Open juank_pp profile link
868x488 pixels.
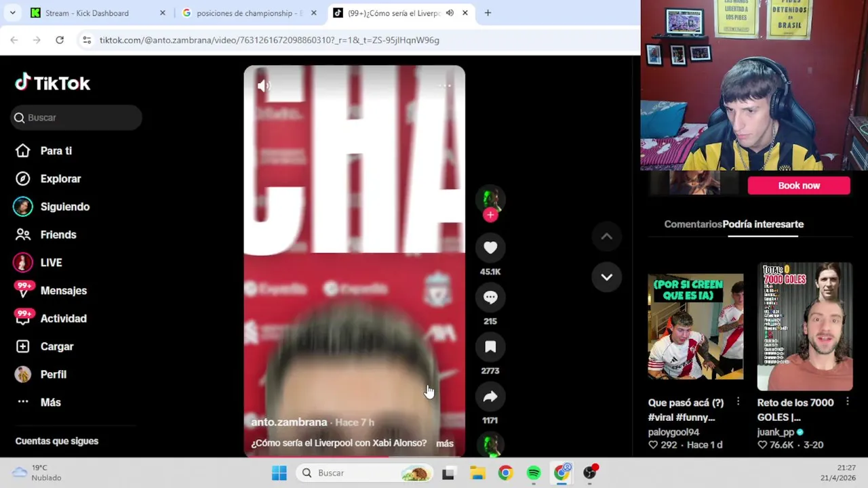point(776,432)
